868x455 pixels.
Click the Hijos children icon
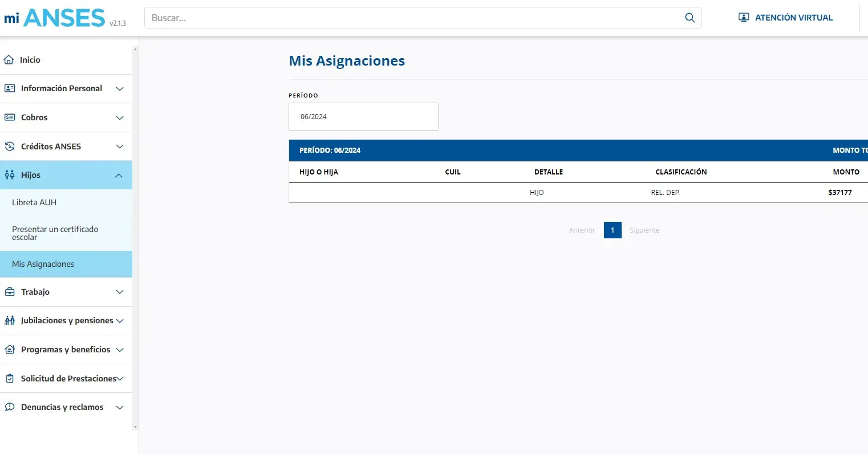click(10, 175)
